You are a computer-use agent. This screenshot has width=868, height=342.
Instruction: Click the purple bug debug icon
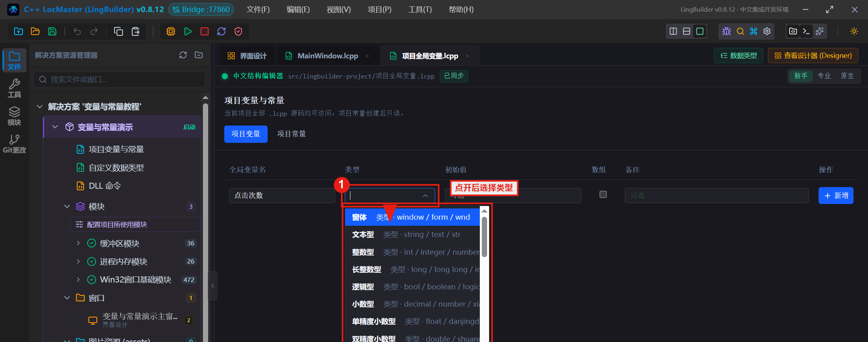(x=727, y=31)
